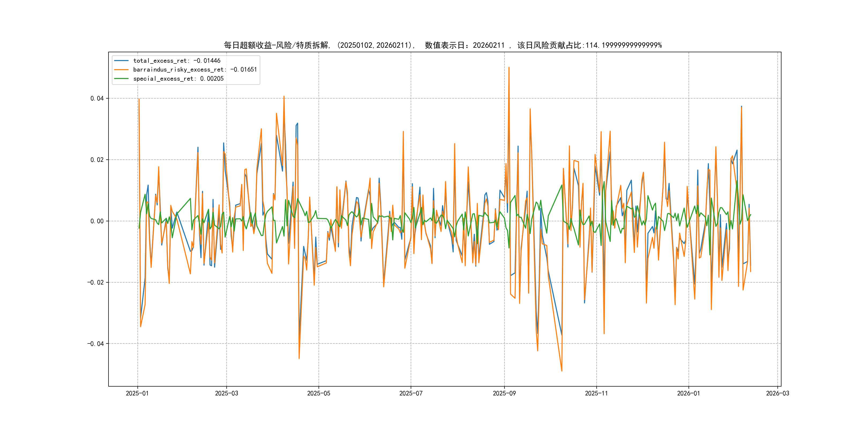The image size is (868, 434).
Task: Click the 2026-01 x-axis label
Action: tap(689, 393)
